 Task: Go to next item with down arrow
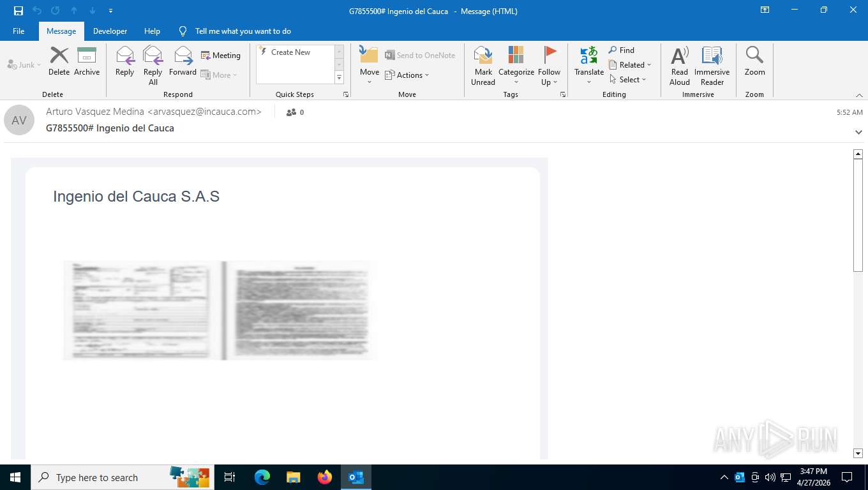pos(93,11)
